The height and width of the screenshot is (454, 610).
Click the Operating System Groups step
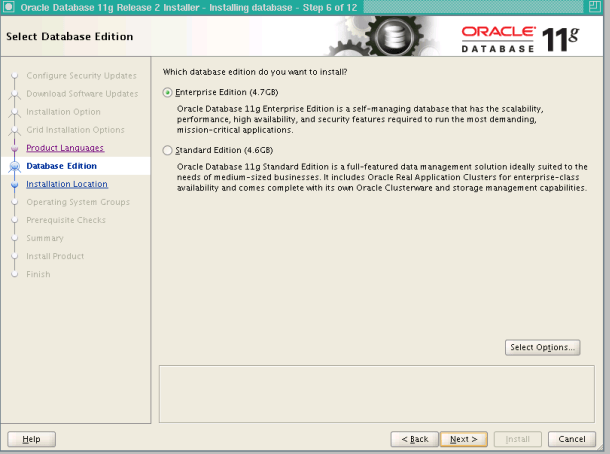[78, 202]
